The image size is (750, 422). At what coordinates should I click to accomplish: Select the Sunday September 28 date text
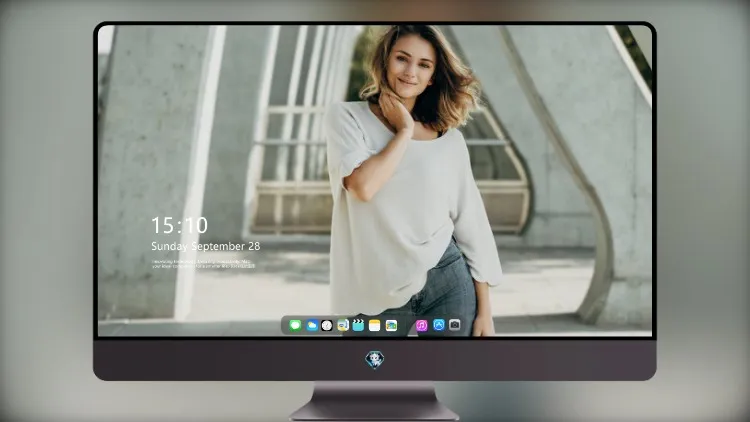click(x=206, y=246)
